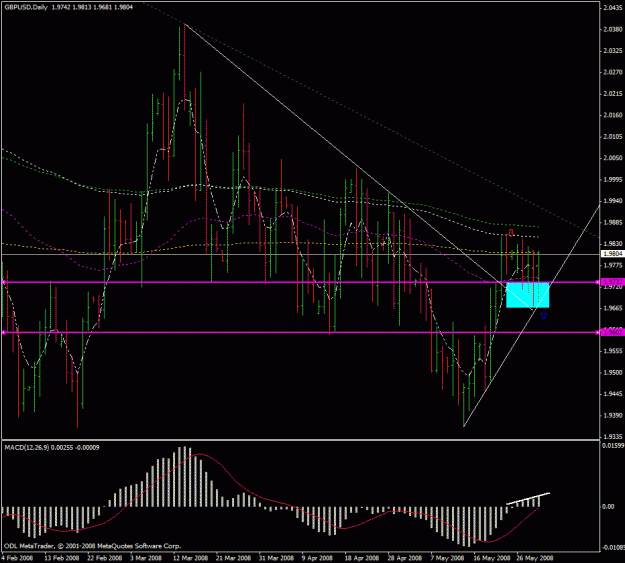Screen dimensions: 625x563
Task: Click the 28 Apr 2008 date label
Action: [x=405, y=558]
